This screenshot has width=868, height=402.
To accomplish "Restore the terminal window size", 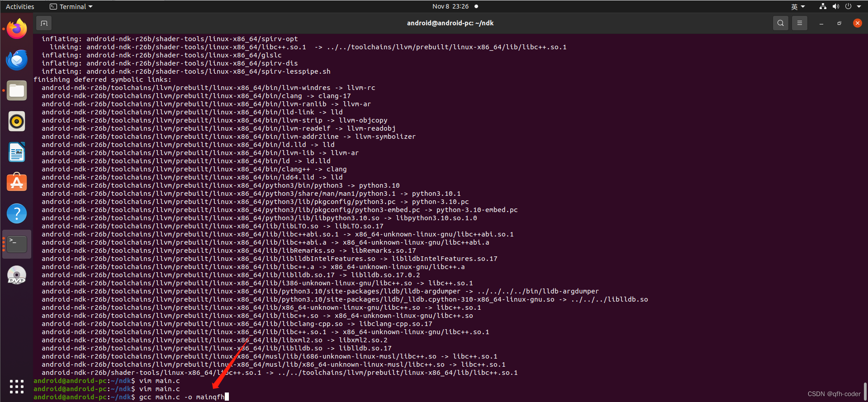I will point(840,23).
